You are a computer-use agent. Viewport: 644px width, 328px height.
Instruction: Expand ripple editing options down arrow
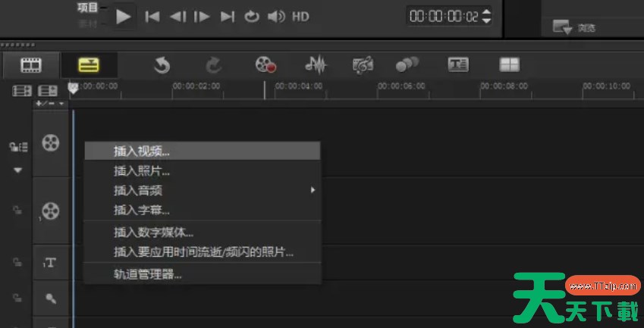coord(17,170)
